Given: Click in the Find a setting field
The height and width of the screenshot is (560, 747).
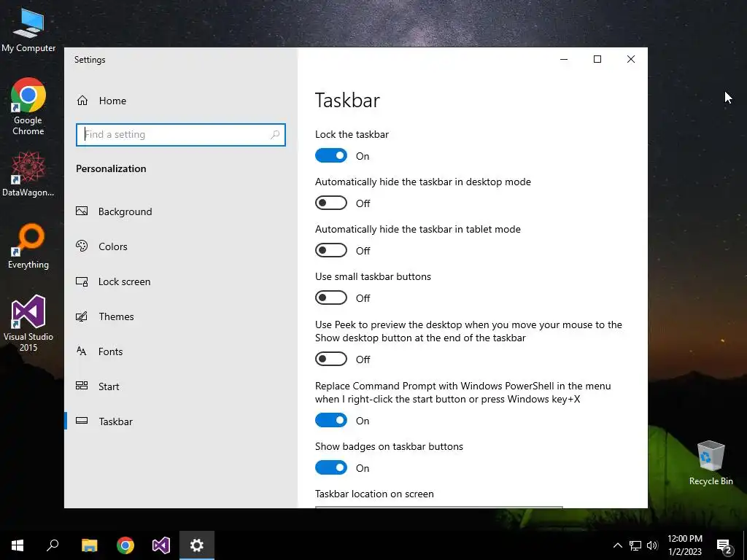Looking at the screenshot, I should [181, 135].
